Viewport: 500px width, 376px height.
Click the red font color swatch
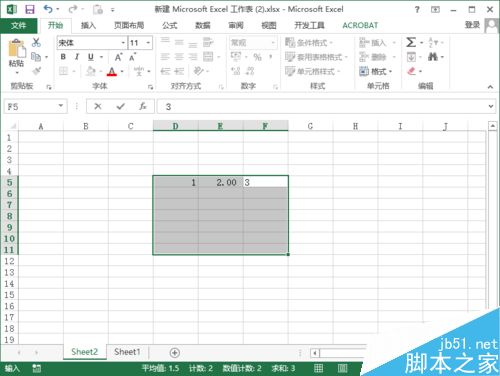112,71
